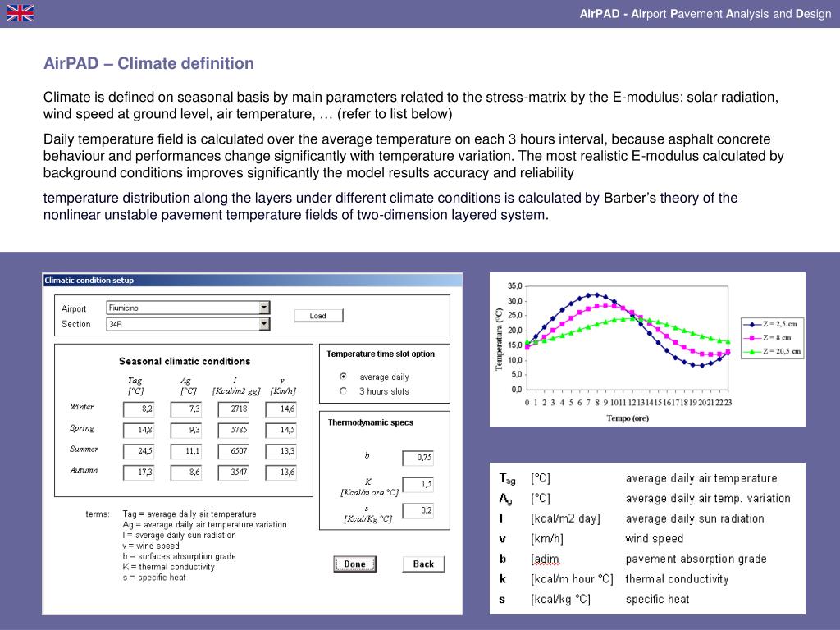Image resolution: width=840 pixels, height=630 pixels.
Task: Edit the Autumn Tag field 17,3
Action: (139, 472)
